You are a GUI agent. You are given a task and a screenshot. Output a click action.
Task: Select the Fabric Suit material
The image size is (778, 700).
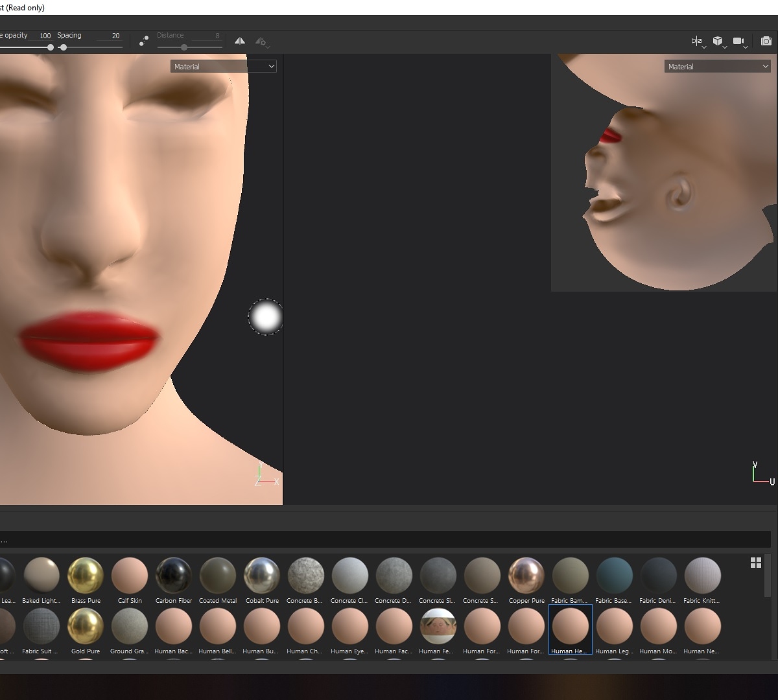(41, 631)
